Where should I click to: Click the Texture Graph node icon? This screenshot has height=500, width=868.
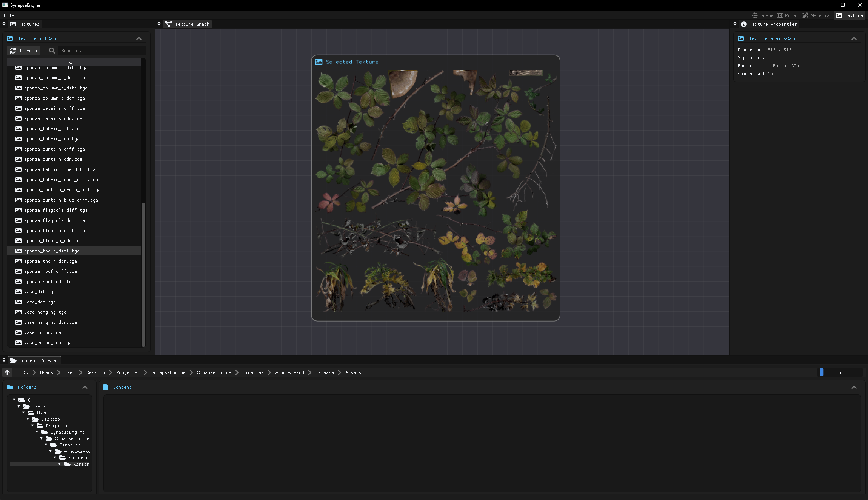[x=169, y=24]
